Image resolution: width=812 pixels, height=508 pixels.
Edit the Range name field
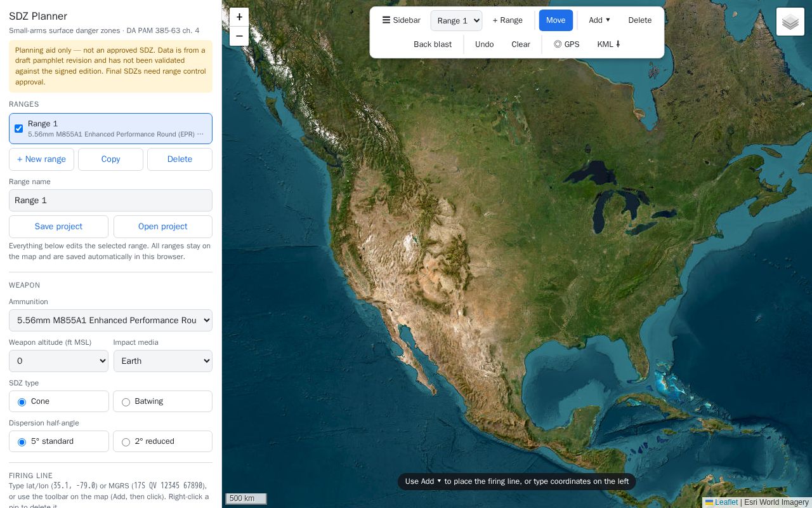(110, 201)
